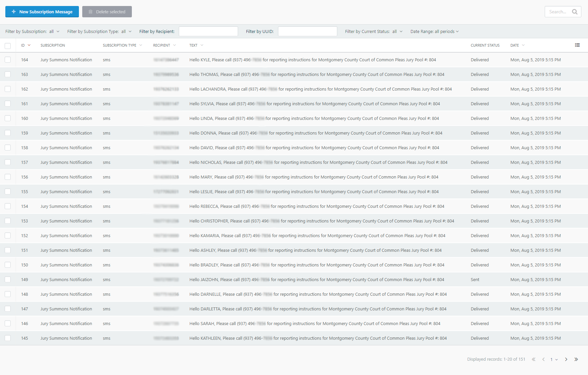Tick the checkbox for message 149
This screenshot has height=375, width=588.
(x=8, y=280)
